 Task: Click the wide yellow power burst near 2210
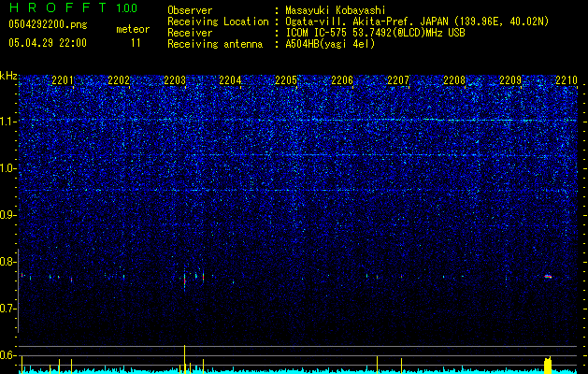[548, 365]
